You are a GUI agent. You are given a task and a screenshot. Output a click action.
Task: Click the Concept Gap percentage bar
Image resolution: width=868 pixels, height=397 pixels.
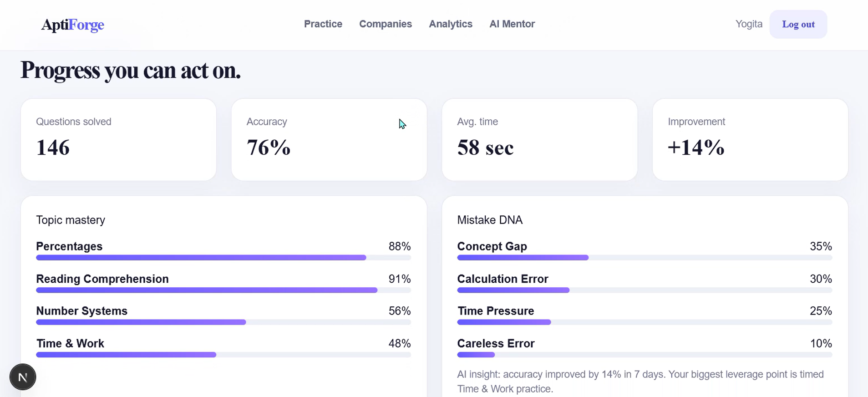pyautogui.click(x=645, y=258)
